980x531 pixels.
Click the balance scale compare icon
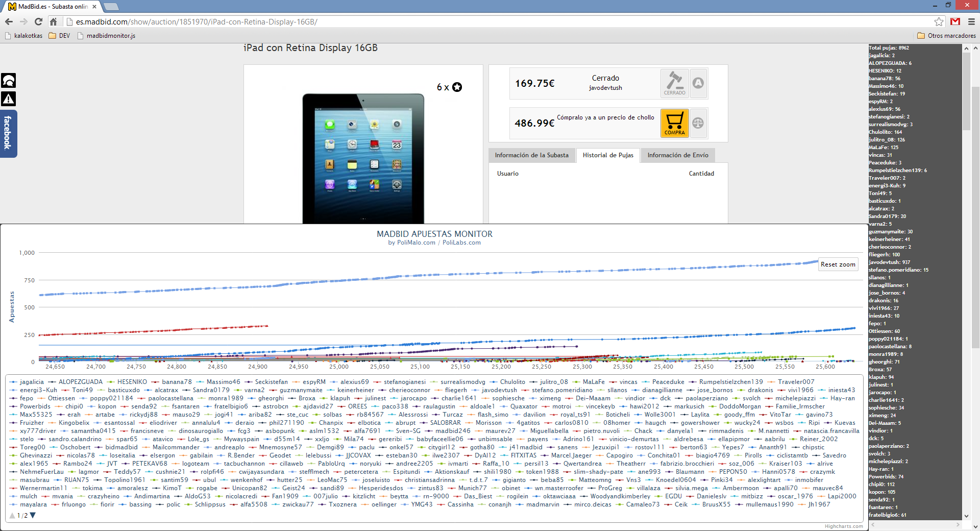click(x=698, y=123)
